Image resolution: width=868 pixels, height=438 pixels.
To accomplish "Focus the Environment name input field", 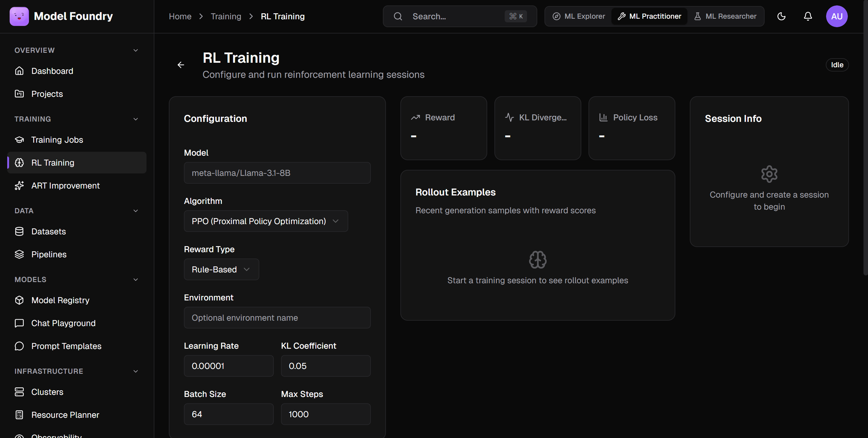I will click(277, 318).
